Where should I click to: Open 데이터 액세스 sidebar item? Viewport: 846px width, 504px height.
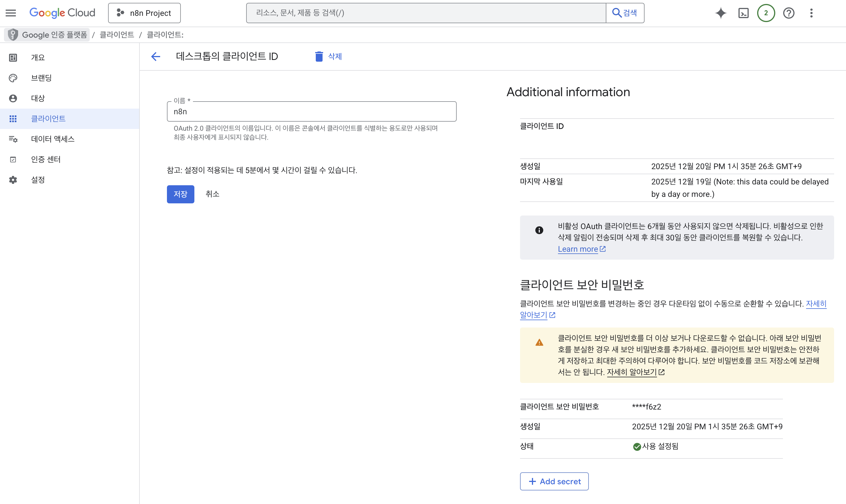(53, 139)
